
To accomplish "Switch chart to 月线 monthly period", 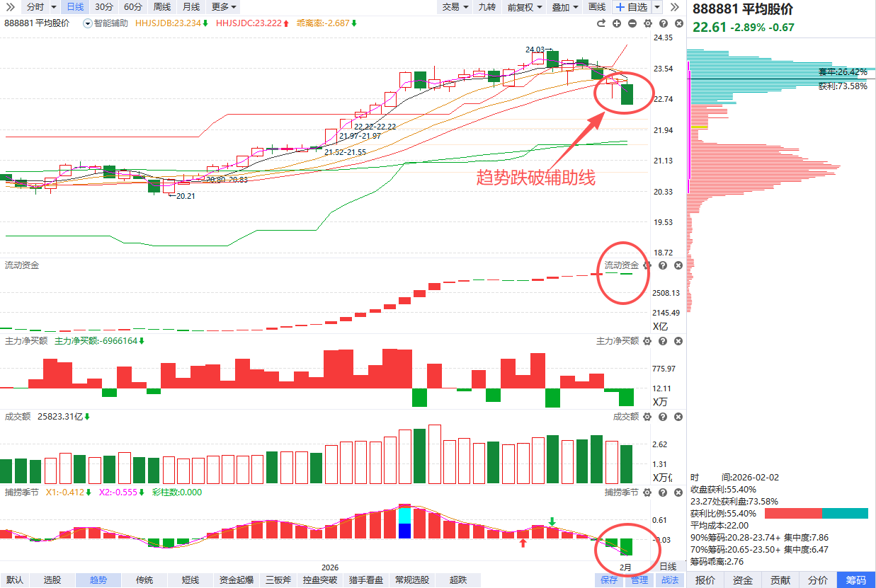I will [x=190, y=7].
